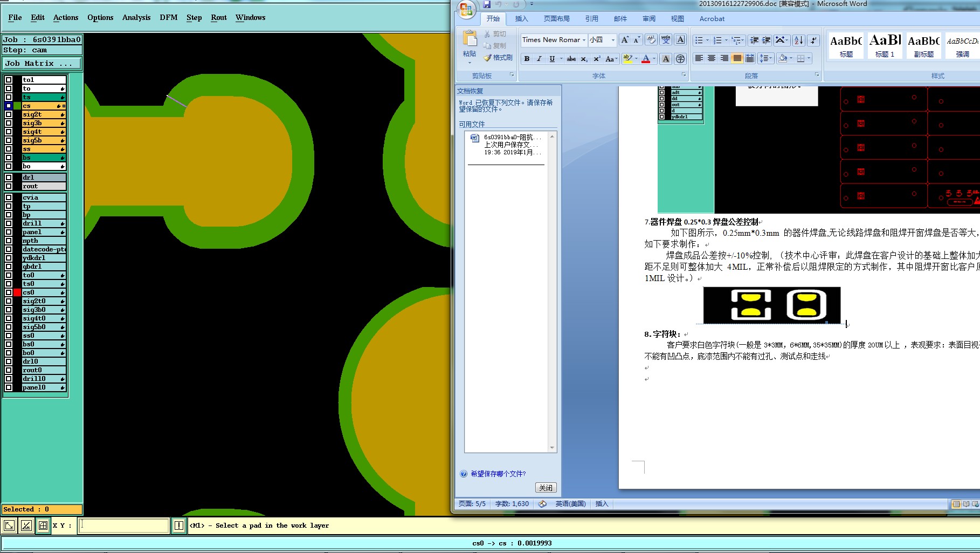Click Format Painter (格式刷) in Word
The image size is (980, 553).
point(498,58)
